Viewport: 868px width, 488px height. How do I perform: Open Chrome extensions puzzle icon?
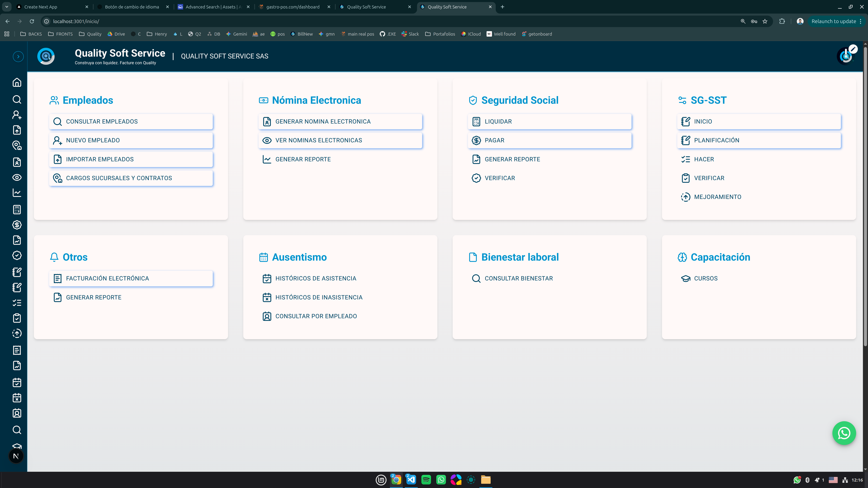click(x=782, y=21)
